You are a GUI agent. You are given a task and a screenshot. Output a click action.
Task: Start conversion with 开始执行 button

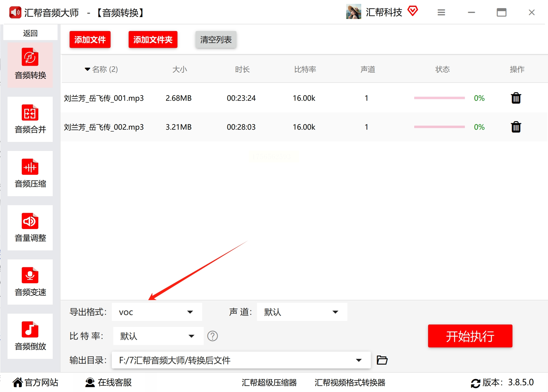point(470,336)
